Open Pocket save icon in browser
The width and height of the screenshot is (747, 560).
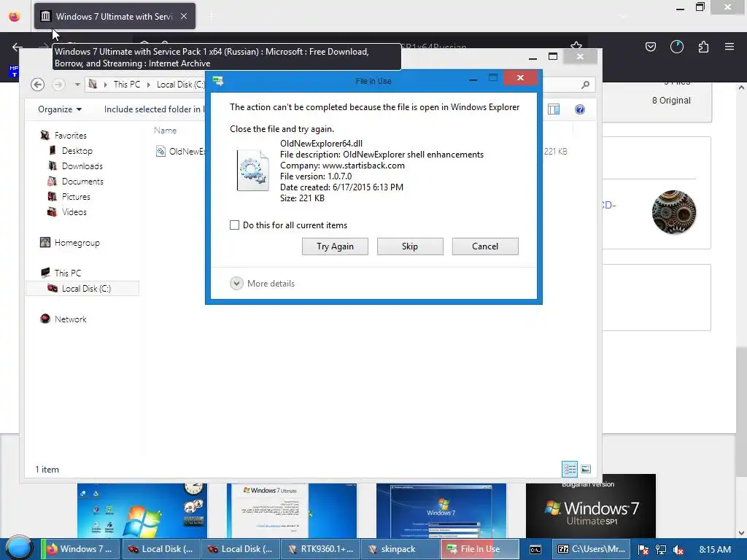650,47
